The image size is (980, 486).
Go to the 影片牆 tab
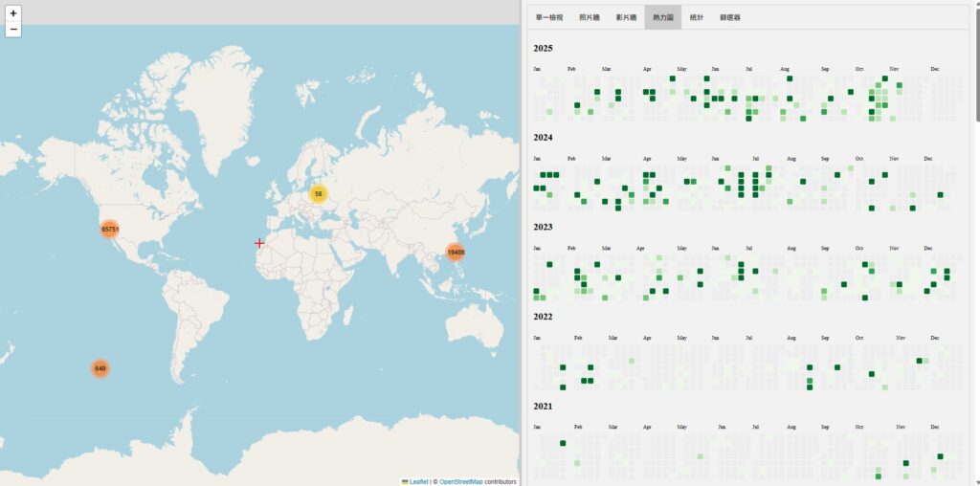pos(626,17)
